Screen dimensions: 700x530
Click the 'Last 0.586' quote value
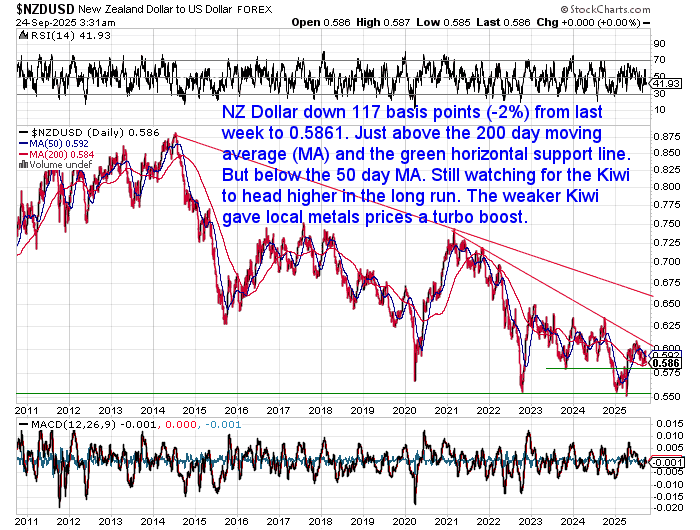coord(503,22)
